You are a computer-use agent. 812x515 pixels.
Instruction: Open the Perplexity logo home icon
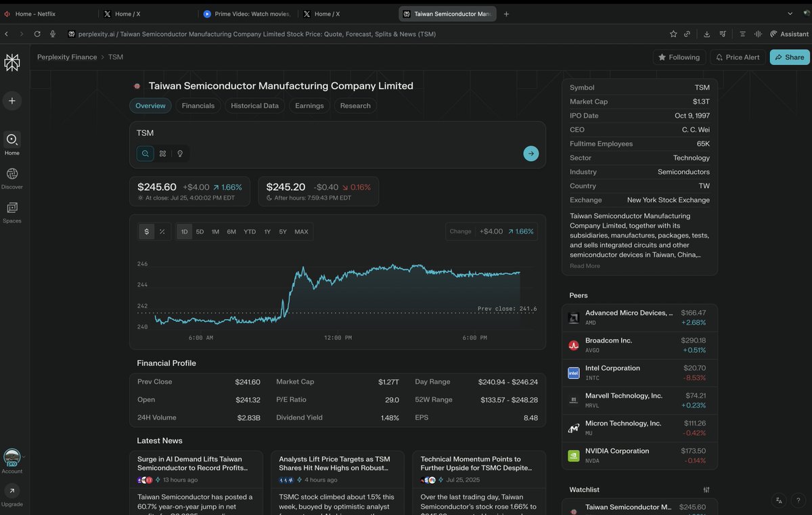click(x=12, y=62)
